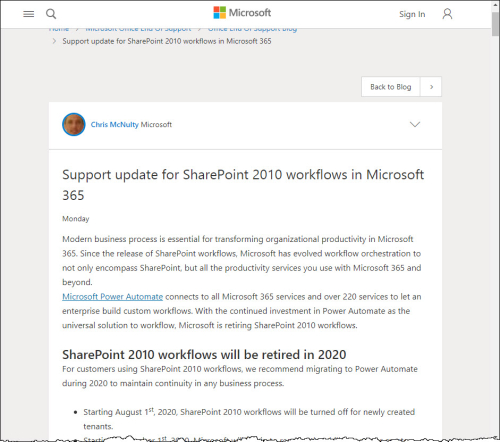The image size is (500, 442).
Task: Click the vertical scrollbar thumb
Action: coord(495,24)
